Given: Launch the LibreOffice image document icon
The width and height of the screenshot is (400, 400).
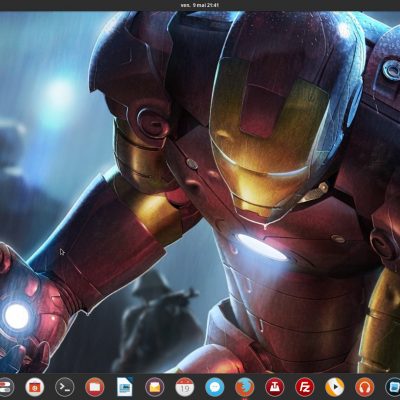Looking at the screenshot, I should [125, 387].
